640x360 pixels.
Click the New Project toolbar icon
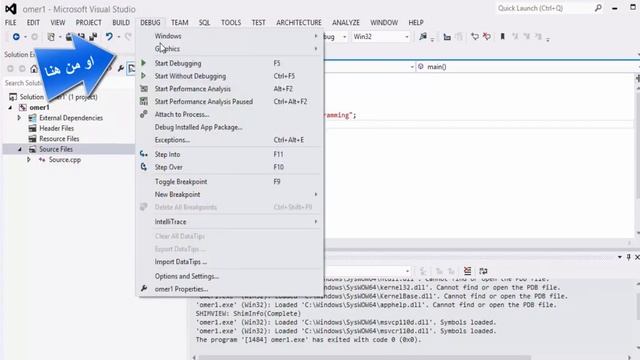(51, 37)
